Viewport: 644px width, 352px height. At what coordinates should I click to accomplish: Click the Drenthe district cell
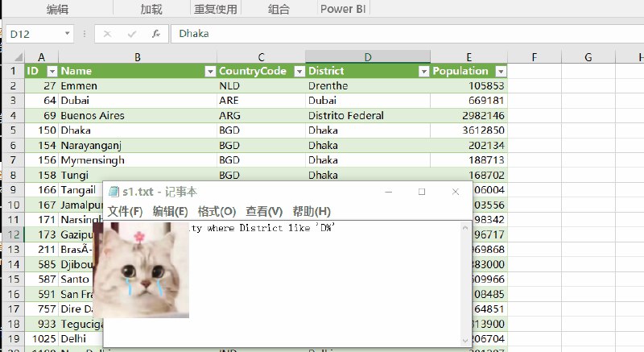pyautogui.click(x=368, y=86)
